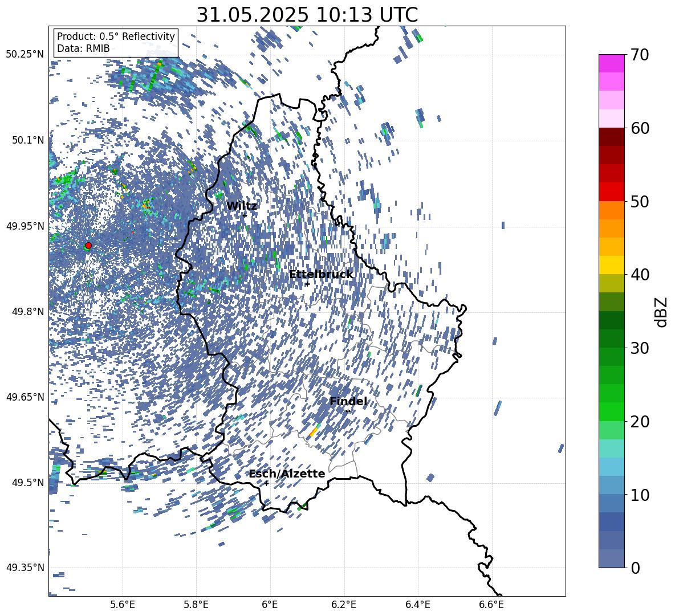Click the 50.1°N latitude label
The height and width of the screenshot is (616, 675).
[x=28, y=140]
